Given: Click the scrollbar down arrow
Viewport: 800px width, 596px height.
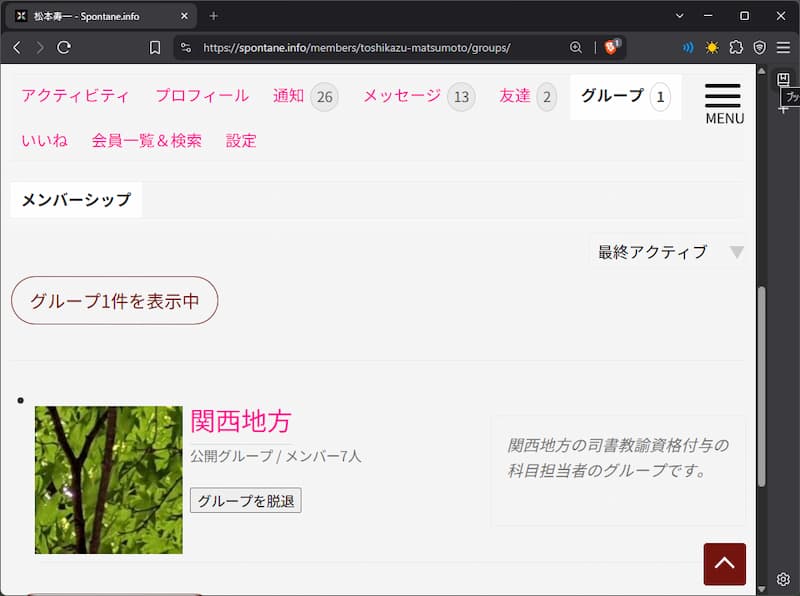Looking at the screenshot, I should pyautogui.click(x=761, y=589).
